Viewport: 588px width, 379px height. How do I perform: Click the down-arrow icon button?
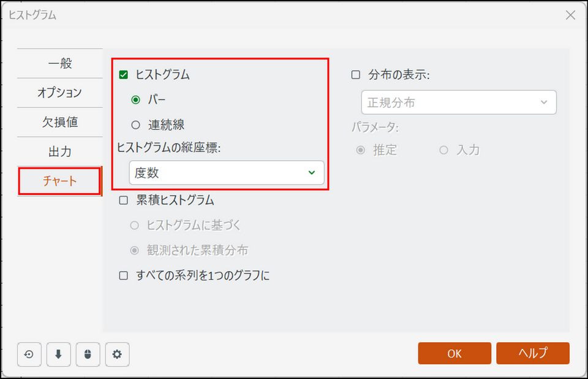(x=58, y=354)
